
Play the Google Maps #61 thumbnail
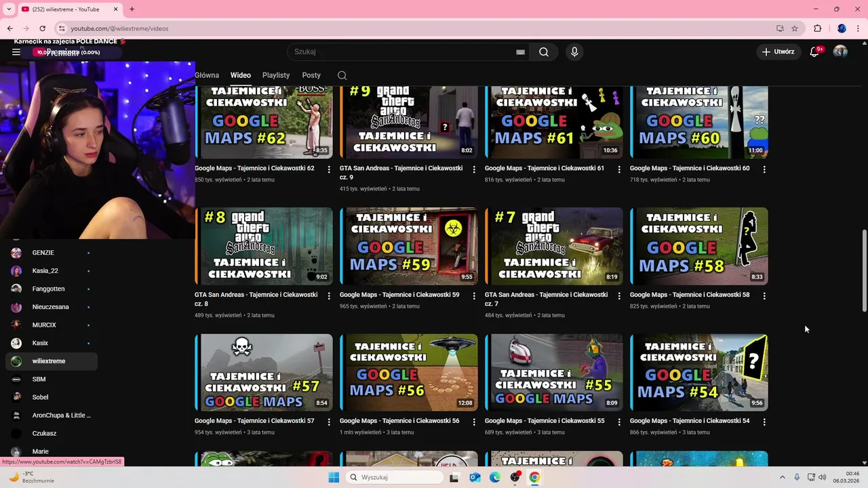tap(554, 122)
